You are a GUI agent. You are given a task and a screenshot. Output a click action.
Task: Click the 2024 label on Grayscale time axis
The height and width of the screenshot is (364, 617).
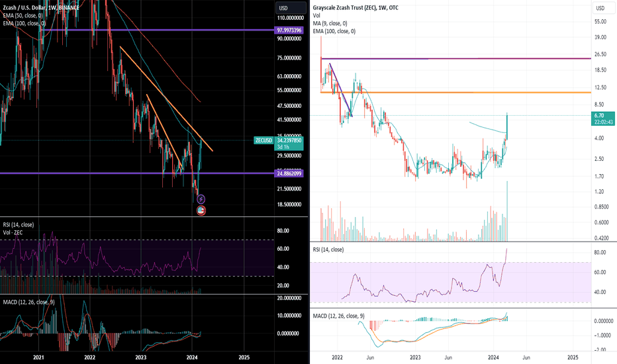[x=493, y=357]
